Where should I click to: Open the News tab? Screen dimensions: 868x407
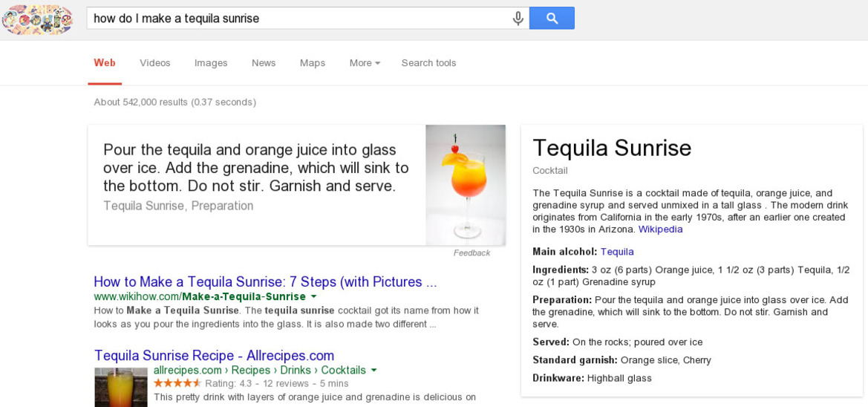pyautogui.click(x=264, y=62)
